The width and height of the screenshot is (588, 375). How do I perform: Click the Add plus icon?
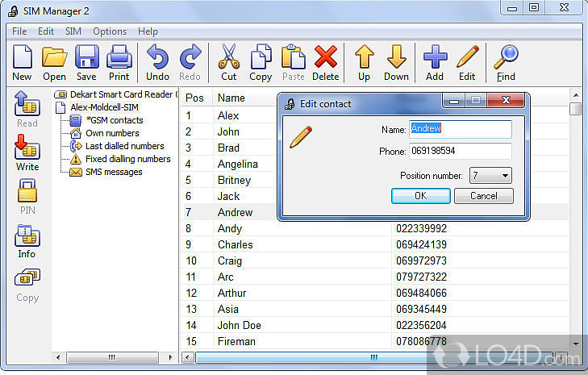tap(435, 58)
